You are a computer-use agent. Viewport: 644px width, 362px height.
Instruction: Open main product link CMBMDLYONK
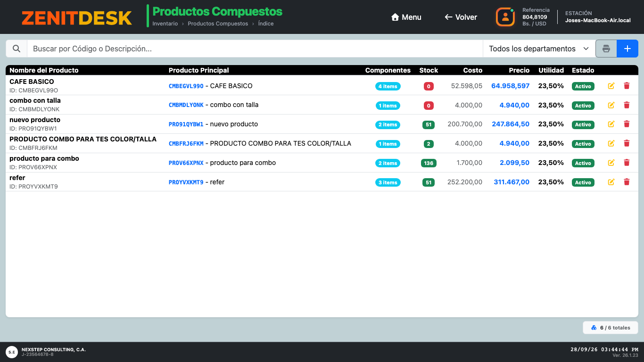[x=186, y=105]
